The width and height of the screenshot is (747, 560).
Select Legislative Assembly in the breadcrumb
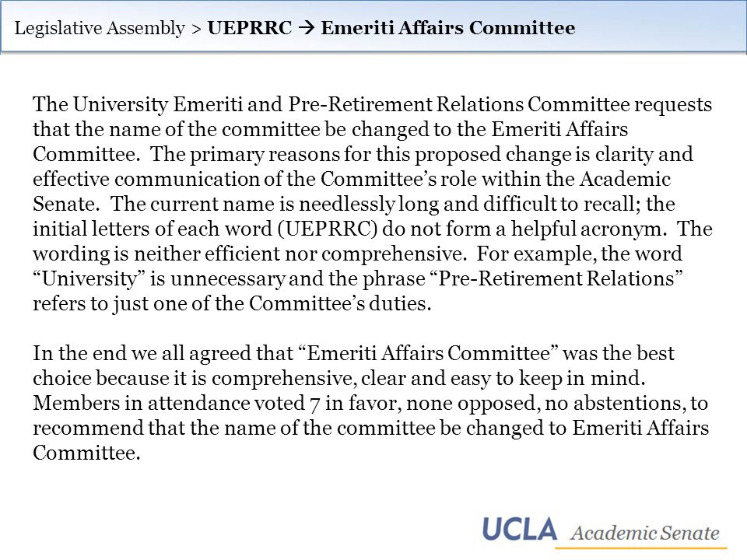100,28
